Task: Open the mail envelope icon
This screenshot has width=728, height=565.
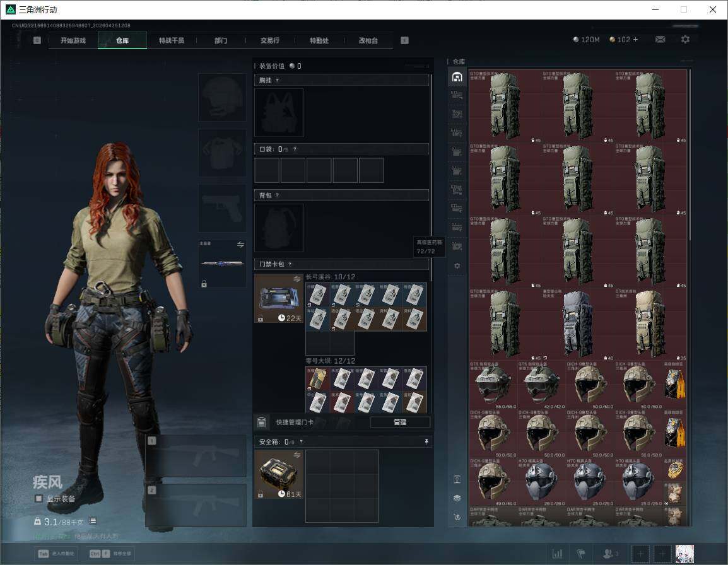Action: pyautogui.click(x=660, y=40)
